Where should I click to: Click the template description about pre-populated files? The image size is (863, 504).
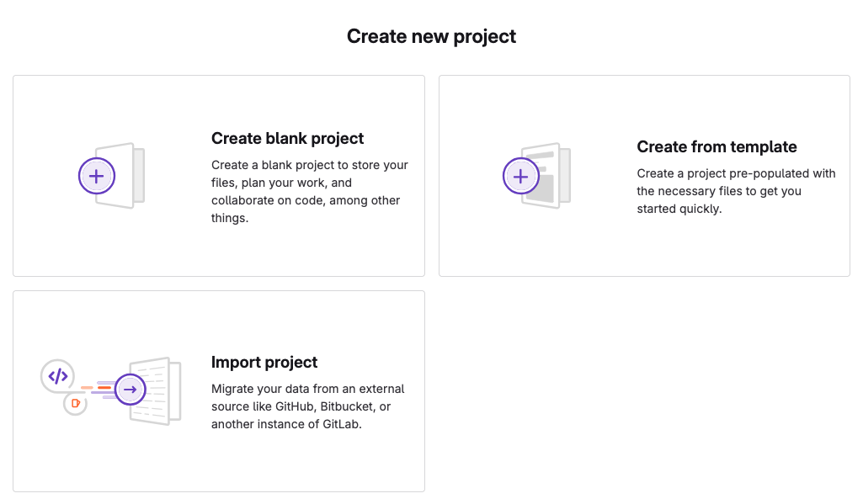(735, 191)
